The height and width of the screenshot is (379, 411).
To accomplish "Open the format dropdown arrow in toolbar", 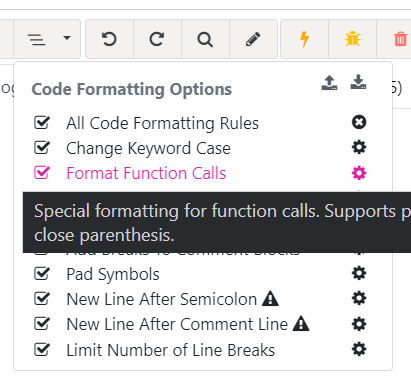I will click(x=67, y=38).
